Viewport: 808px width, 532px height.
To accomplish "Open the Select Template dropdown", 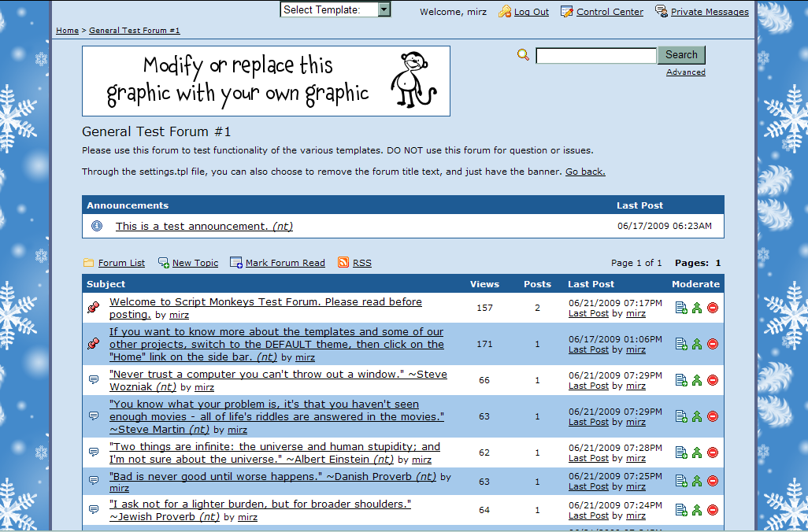I will (x=335, y=9).
